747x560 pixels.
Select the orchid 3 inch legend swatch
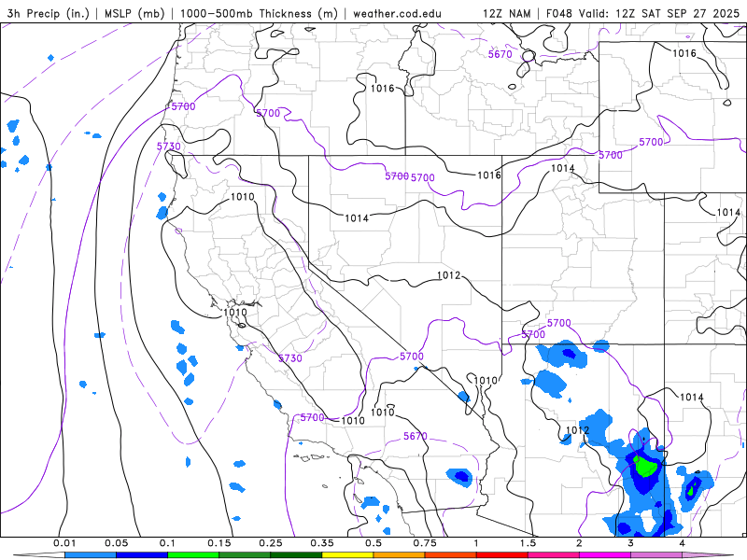(656, 554)
